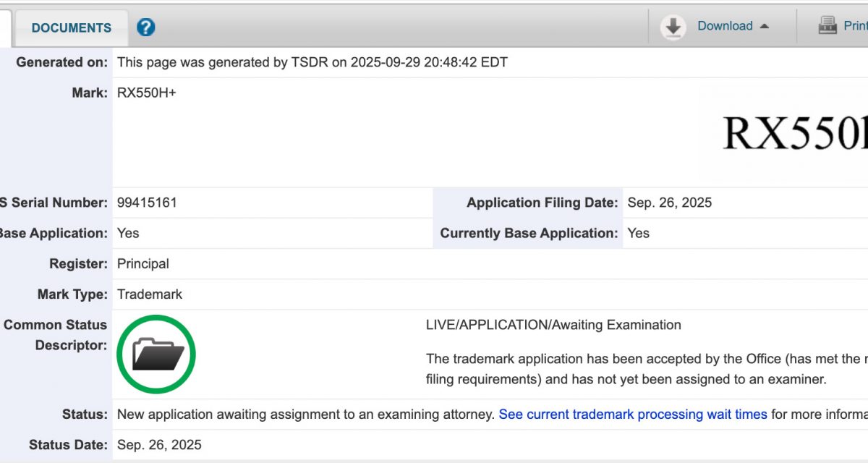The width and height of the screenshot is (868, 463).
Task: Click the download arrow circle icon
Action: coord(673,27)
